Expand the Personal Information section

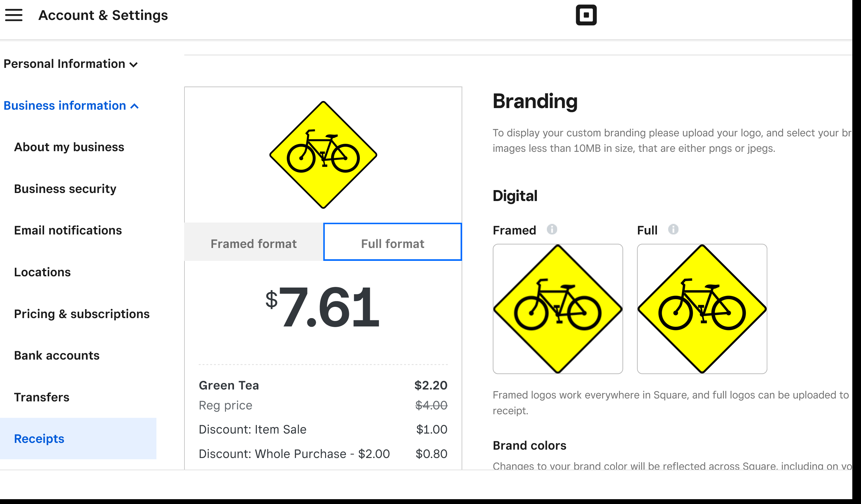click(70, 64)
